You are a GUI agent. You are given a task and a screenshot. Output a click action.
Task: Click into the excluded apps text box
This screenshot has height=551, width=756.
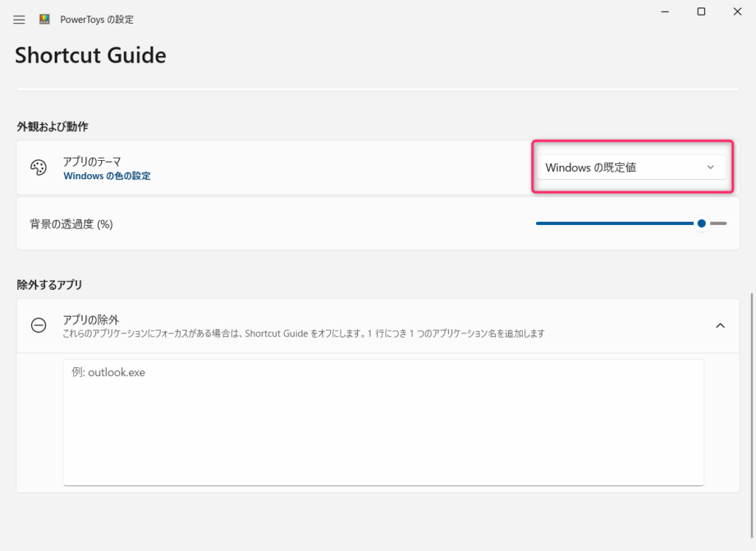[383, 423]
